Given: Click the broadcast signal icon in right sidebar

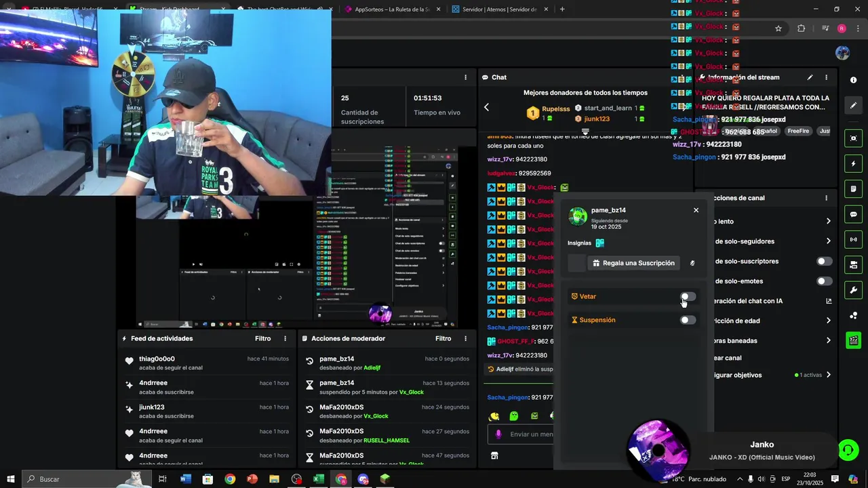Looking at the screenshot, I should [x=854, y=239].
